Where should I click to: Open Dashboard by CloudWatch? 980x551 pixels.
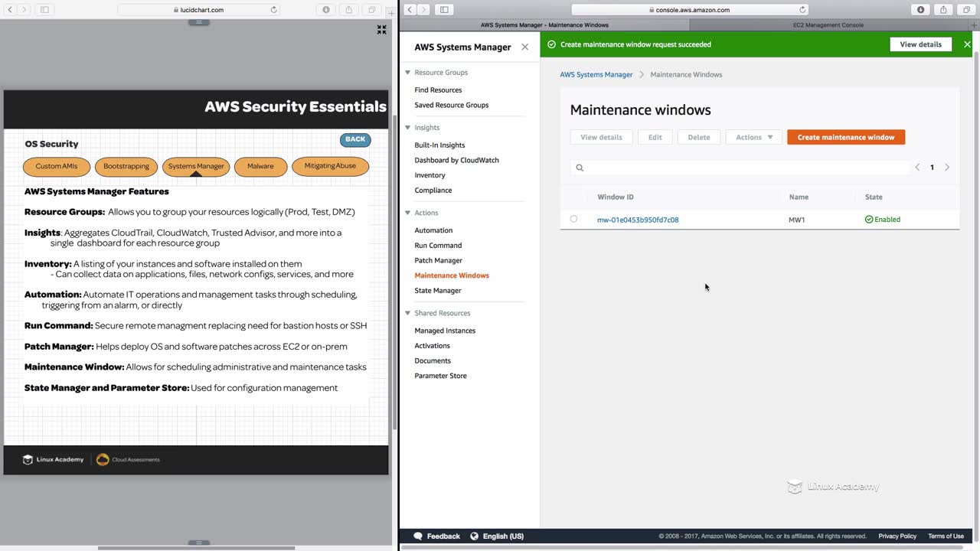tap(456, 160)
